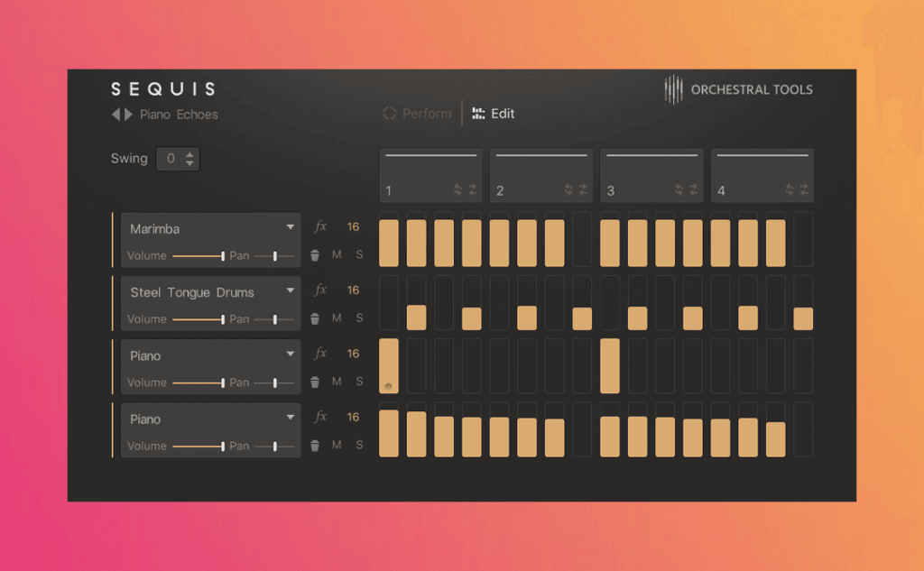Open the instrument dropdown on the bottom Piano track
The height and width of the screenshot is (571, 924).
[291, 419]
